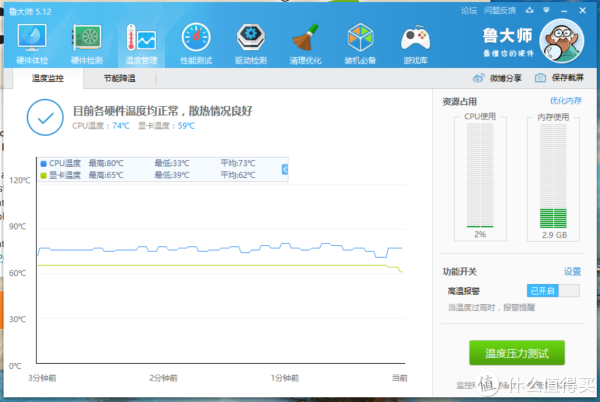Open 性能测试 performance test gauge icon
Screen dimensions: 600x402
(196, 43)
